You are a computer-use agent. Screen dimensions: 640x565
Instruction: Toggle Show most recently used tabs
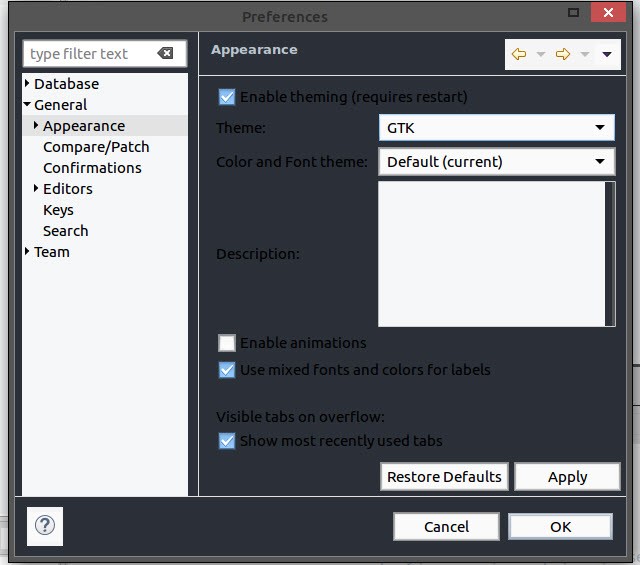227,441
